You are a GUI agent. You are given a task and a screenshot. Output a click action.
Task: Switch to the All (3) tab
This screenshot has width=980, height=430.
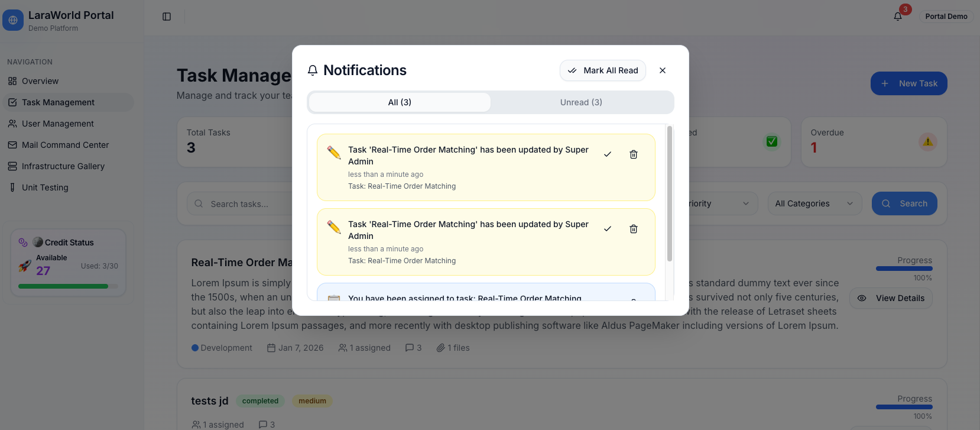coord(398,102)
